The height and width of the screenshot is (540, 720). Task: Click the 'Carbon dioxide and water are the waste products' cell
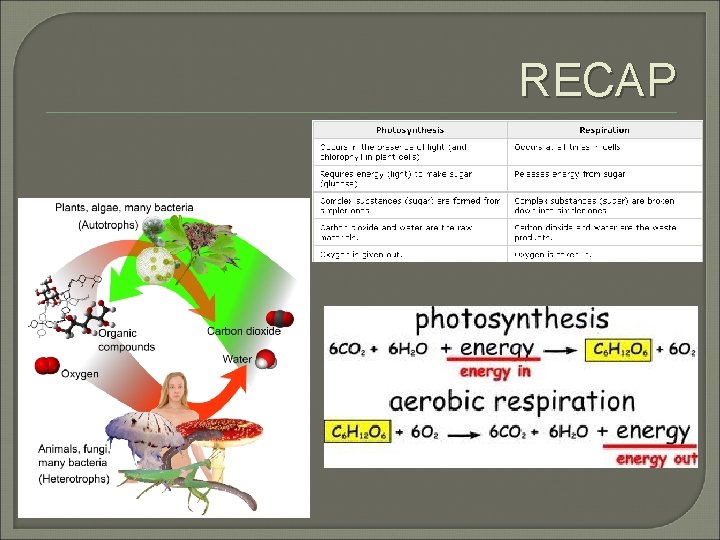[605, 232]
